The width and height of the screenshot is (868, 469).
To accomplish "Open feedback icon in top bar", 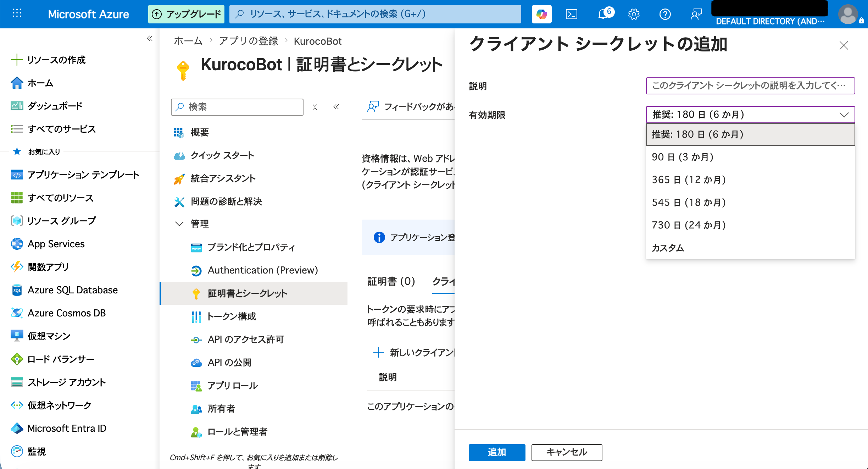I will 696,14.
